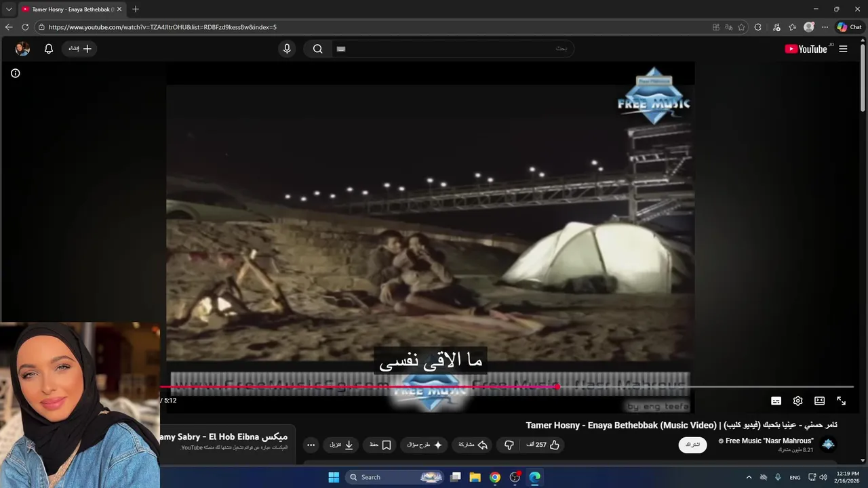
Task: Add this page to favorites star
Action: click(x=741, y=27)
